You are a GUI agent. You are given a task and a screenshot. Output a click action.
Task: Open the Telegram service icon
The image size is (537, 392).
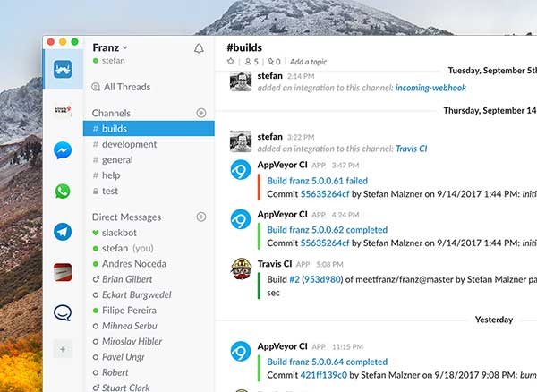point(63,232)
